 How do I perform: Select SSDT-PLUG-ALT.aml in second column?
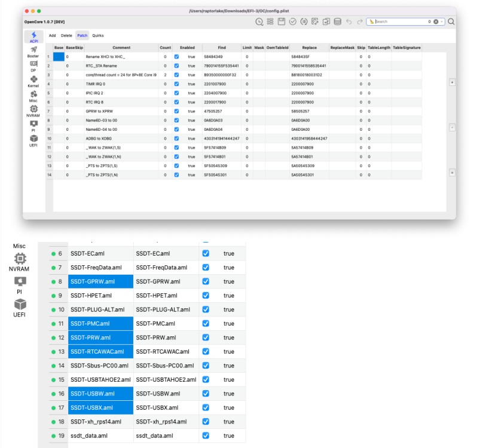[166, 309]
